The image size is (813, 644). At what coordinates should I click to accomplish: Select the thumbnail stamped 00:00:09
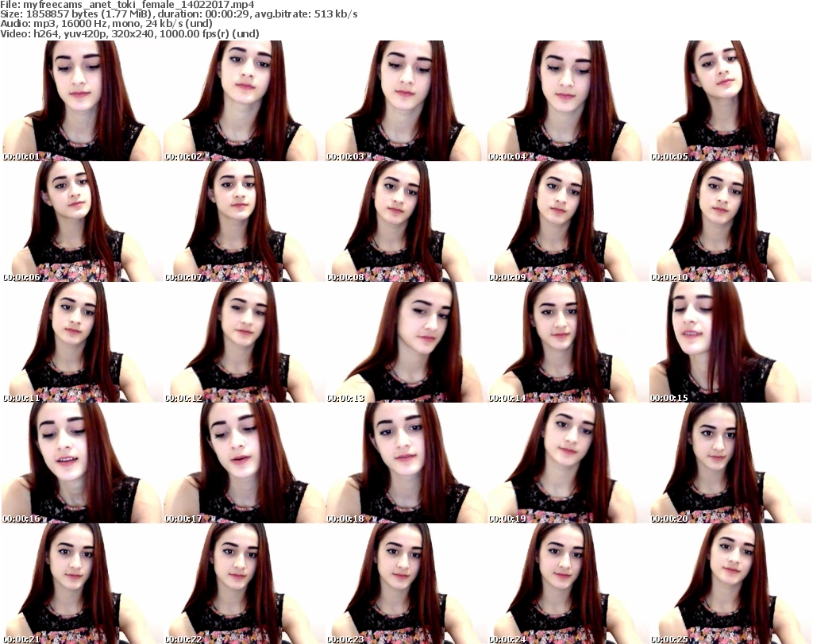(568, 222)
